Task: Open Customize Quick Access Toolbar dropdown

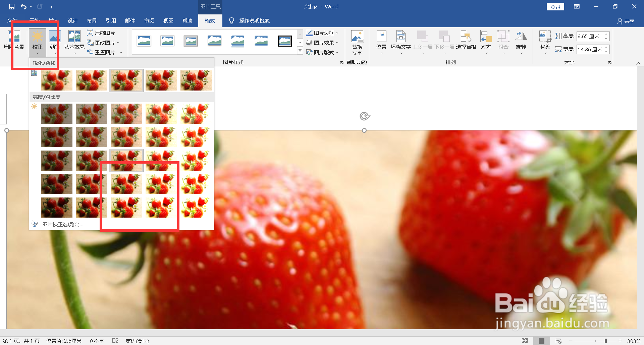Action: [x=51, y=7]
